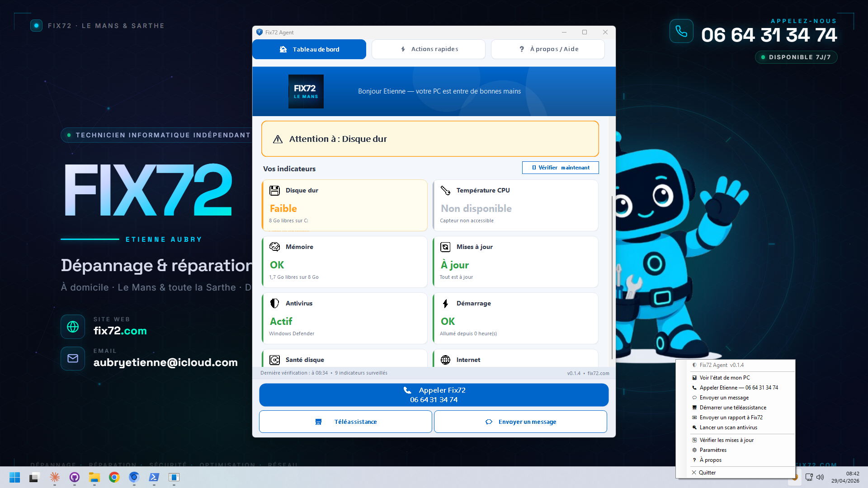
Task: Click the "v0.1.4" version label in the footer
Action: 574,373
